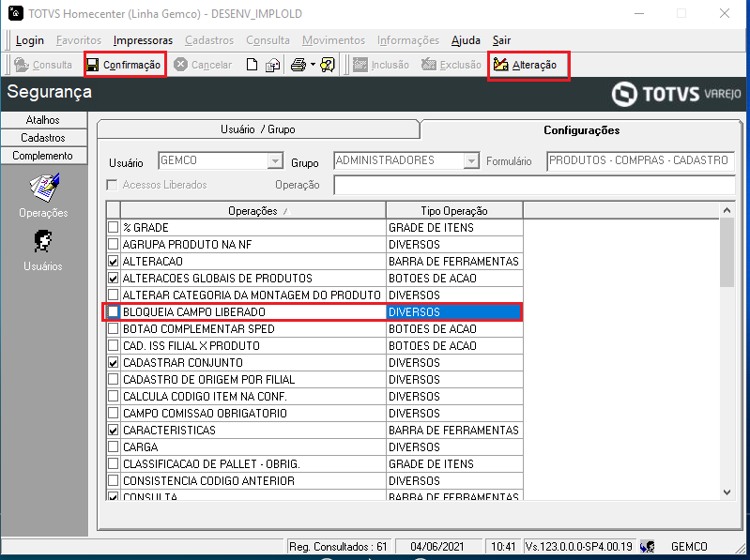Toggle the Acessos Liberados checkbox
The height and width of the screenshot is (560, 750).
(x=112, y=185)
